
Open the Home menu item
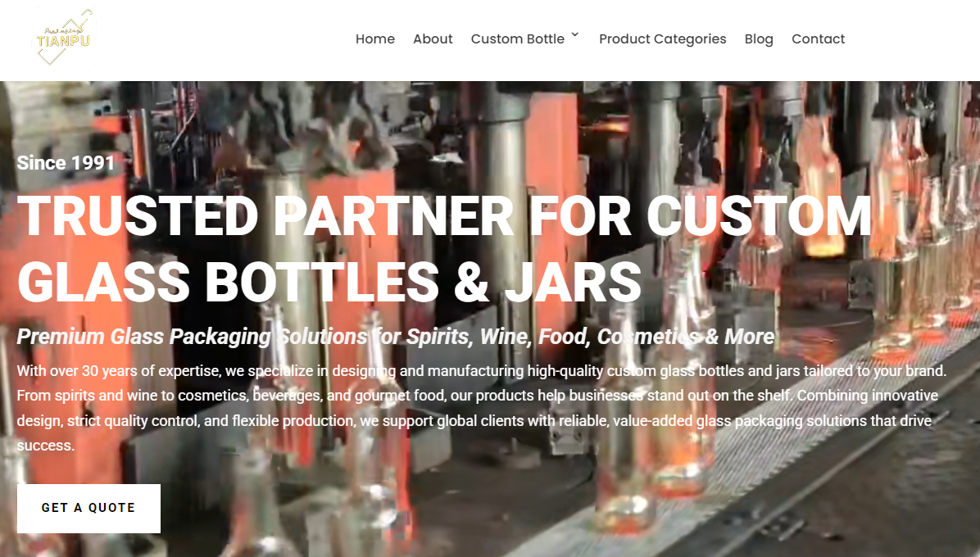[x=375, y=38]
